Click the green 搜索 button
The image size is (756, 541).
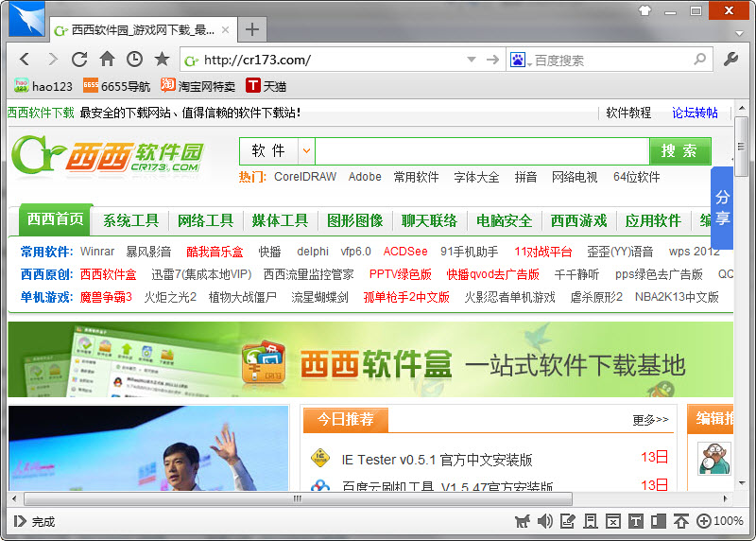tap(679, 151)
